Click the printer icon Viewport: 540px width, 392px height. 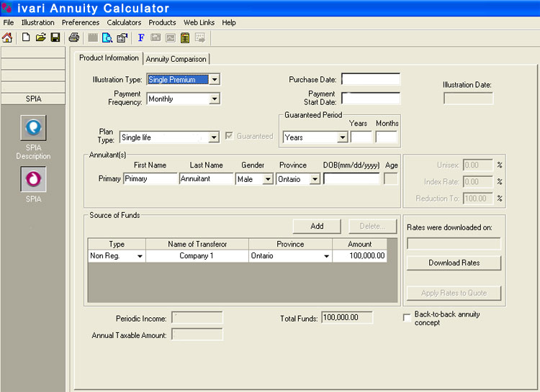[73, 37]
